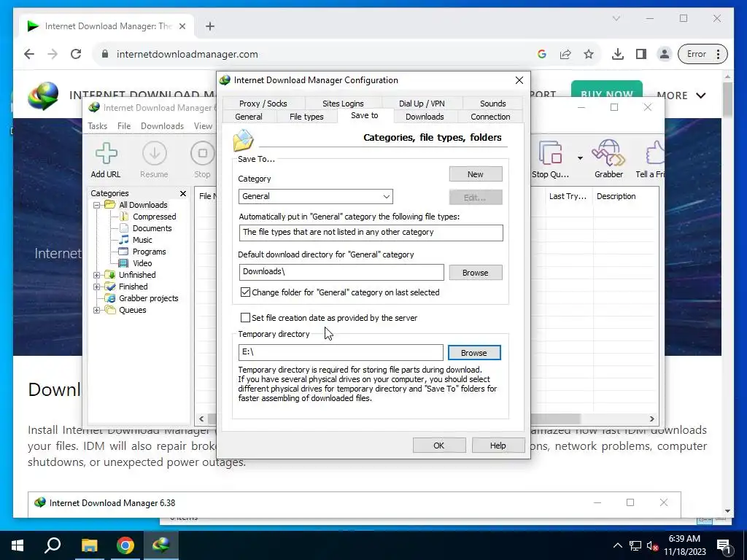Click Chrome back navigation arrow
Viewport: 747px width, 560px height.
(x=29, y=54)
